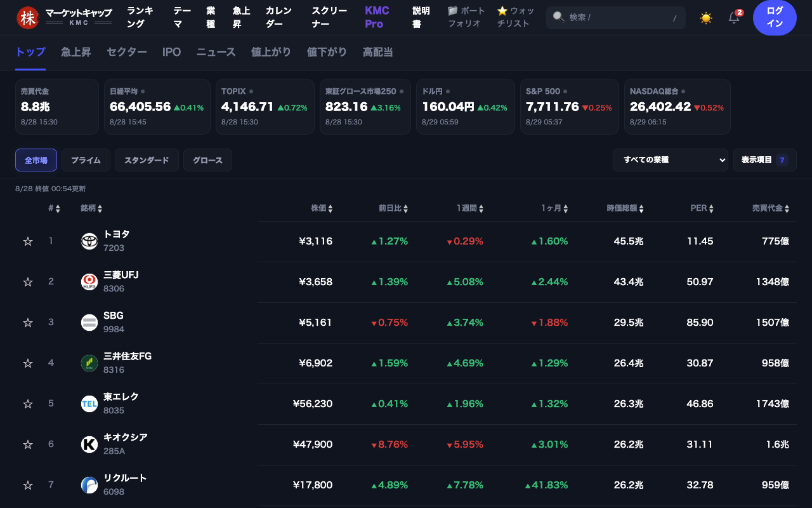Select the トップ tab
812x508 pixels.
click(x=30, y=52)
